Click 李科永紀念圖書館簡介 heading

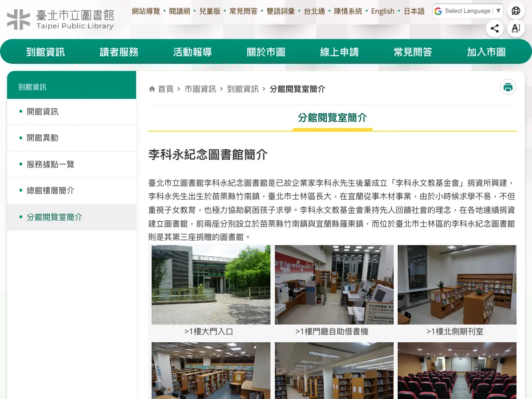coord(208,155)
